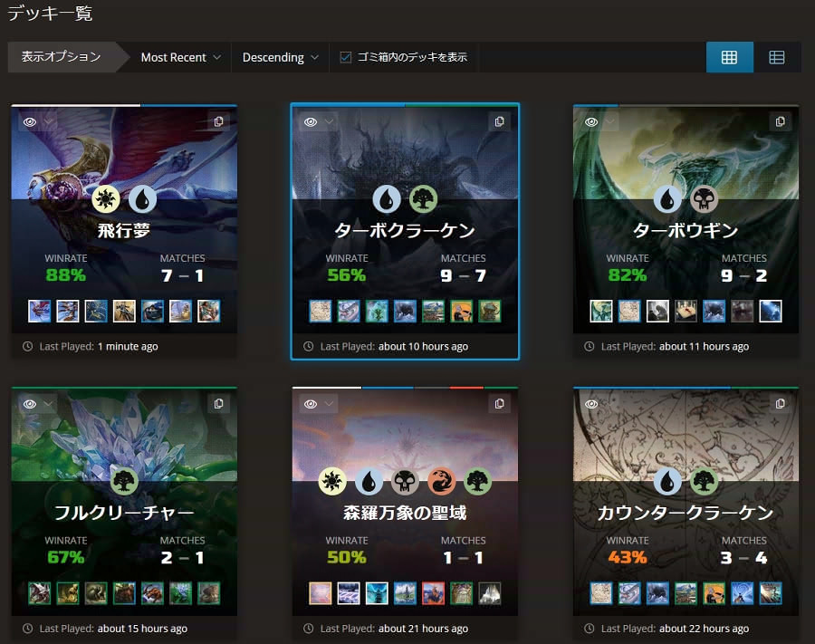The width and height of the screenshot is (815, 644).
Task: Open the フルクリーチャー deck title
Action: click(x=124, y=513)
